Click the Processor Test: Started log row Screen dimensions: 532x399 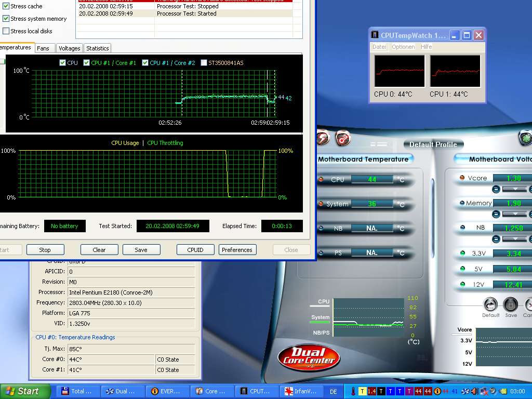click(x=185, y=14)
